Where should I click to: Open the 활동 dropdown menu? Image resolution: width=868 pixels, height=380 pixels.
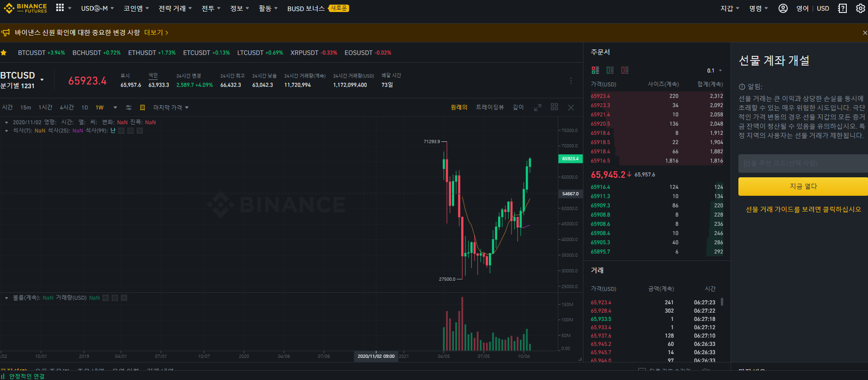268,8
